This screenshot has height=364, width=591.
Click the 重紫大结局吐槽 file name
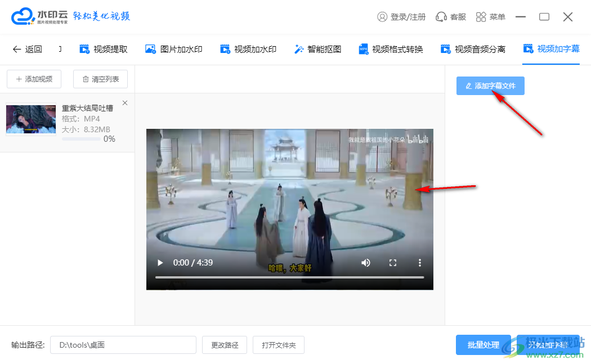click(87, 108)
